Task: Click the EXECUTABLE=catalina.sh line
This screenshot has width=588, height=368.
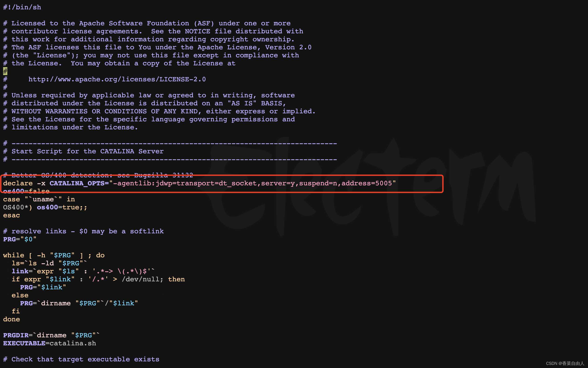Action: pos(49,343)
